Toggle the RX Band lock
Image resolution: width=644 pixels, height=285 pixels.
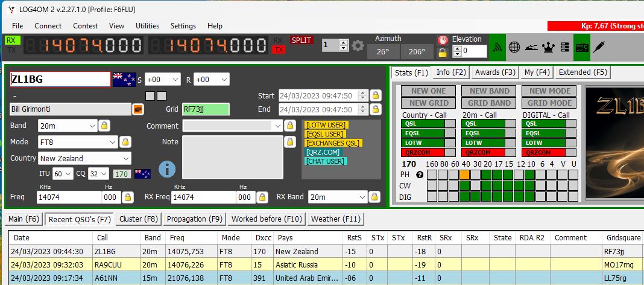[374, 197]
